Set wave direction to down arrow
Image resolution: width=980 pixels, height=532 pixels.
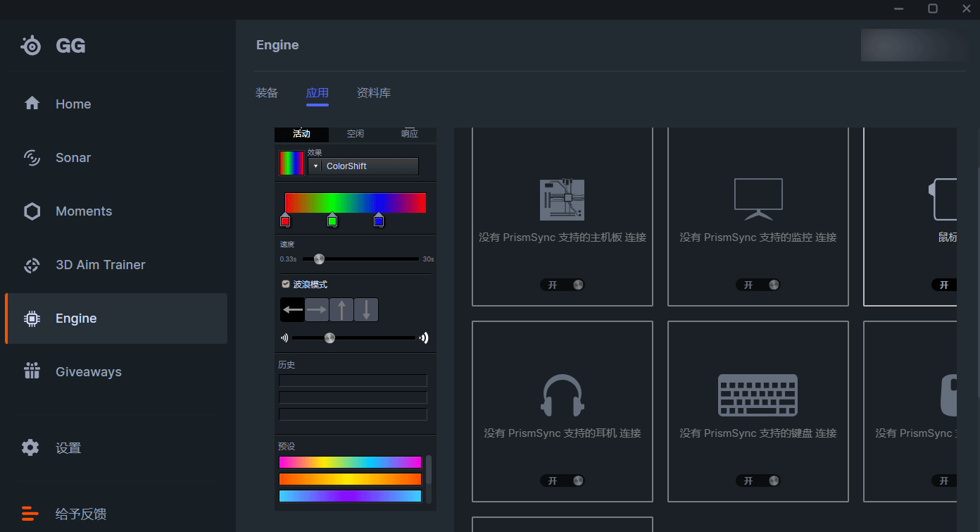pos(366,309)
